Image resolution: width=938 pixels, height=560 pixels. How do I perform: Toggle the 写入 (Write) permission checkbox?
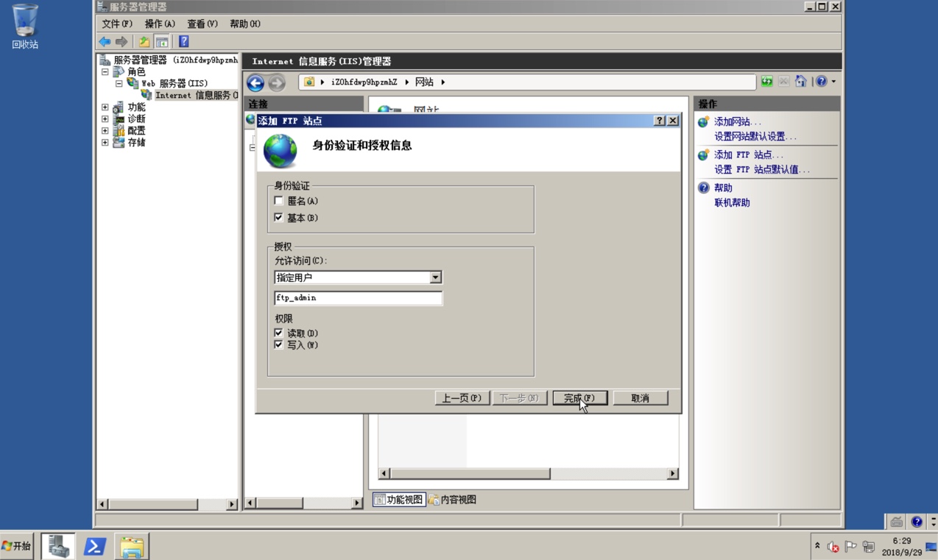[278, 345]
